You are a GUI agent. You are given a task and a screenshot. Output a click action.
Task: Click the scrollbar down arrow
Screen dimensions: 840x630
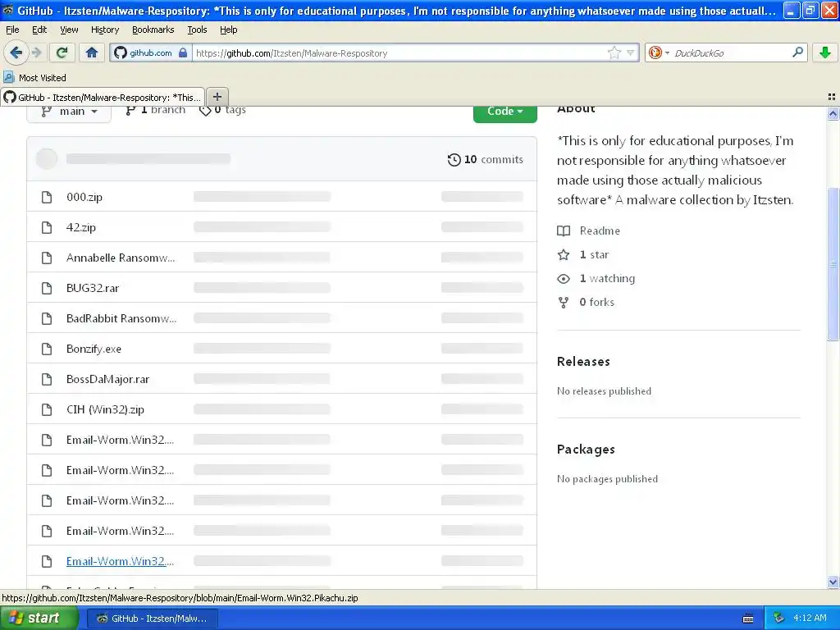833,582
